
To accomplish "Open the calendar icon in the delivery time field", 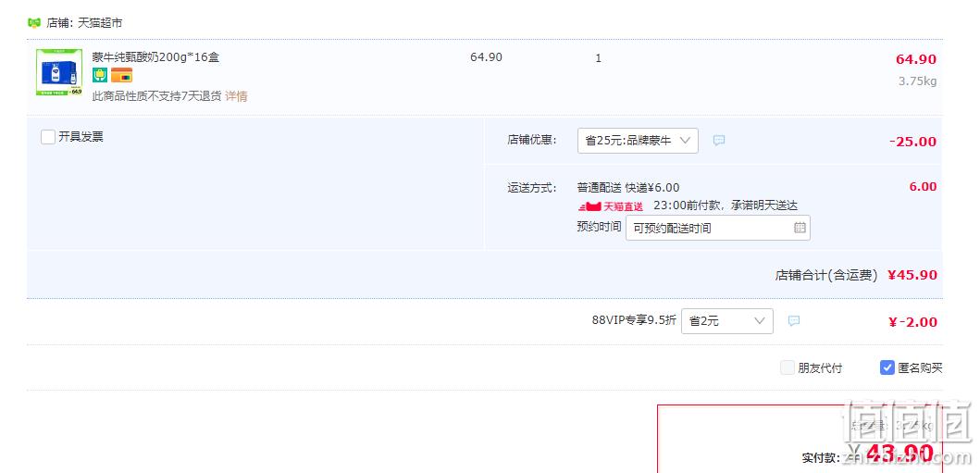I will (x=800, y=228).
